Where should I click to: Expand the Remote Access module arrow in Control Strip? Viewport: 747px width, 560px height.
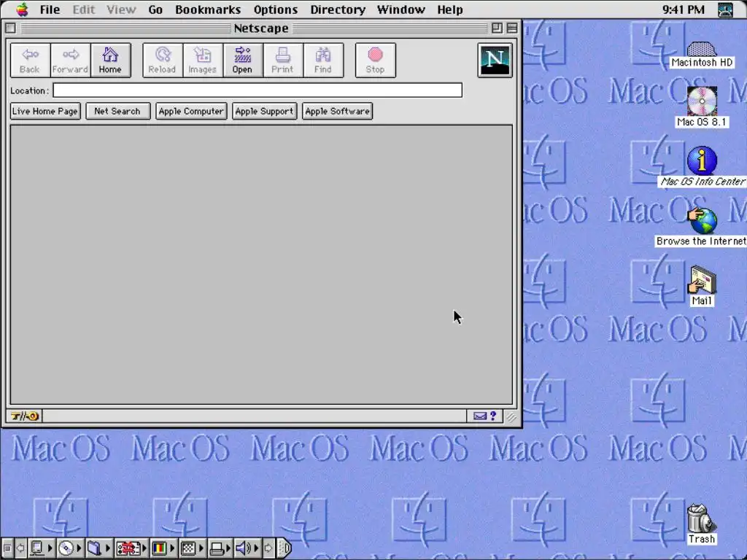pyautogui.click(x=144, y=548)
